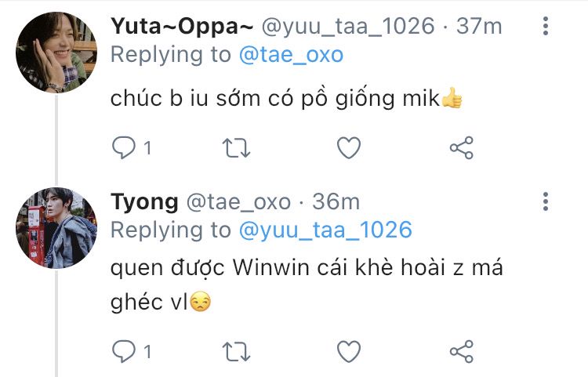The width and height of the screenshot is (588, 377).
Task: Reply to Tyong's tweet
Action: pos(124,350)
